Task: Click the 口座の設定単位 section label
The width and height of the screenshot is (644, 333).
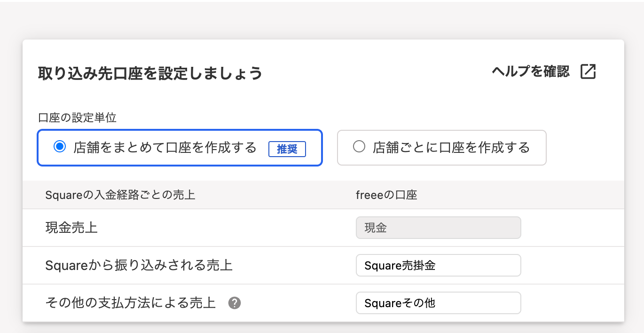Action: click(77, 118)
